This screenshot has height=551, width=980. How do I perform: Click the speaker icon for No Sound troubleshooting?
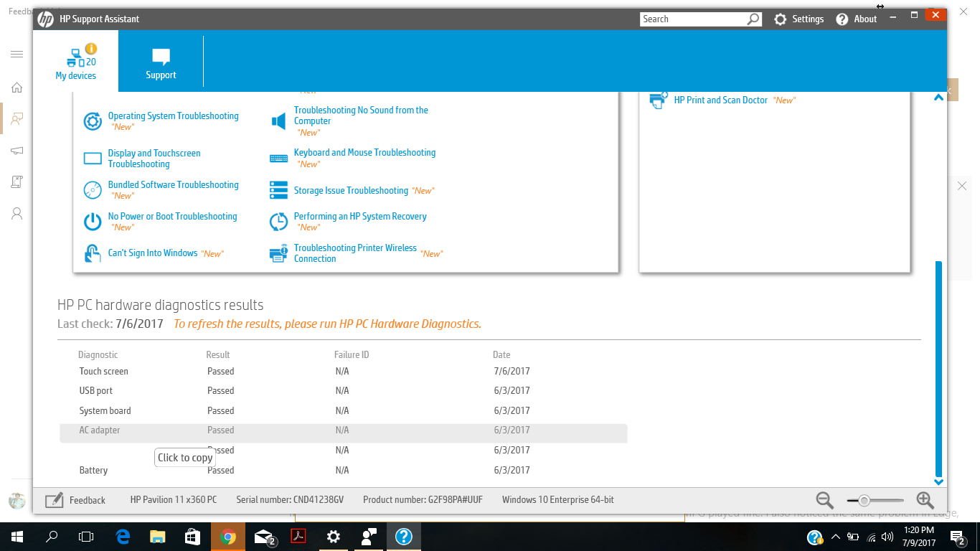tap(278, 120)
